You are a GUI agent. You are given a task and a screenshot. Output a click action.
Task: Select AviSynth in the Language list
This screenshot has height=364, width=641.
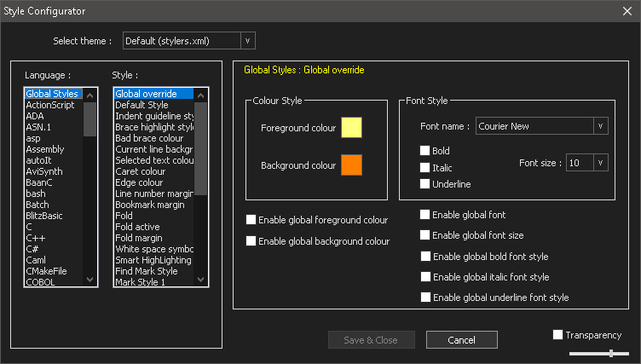[x=54, y=171]
